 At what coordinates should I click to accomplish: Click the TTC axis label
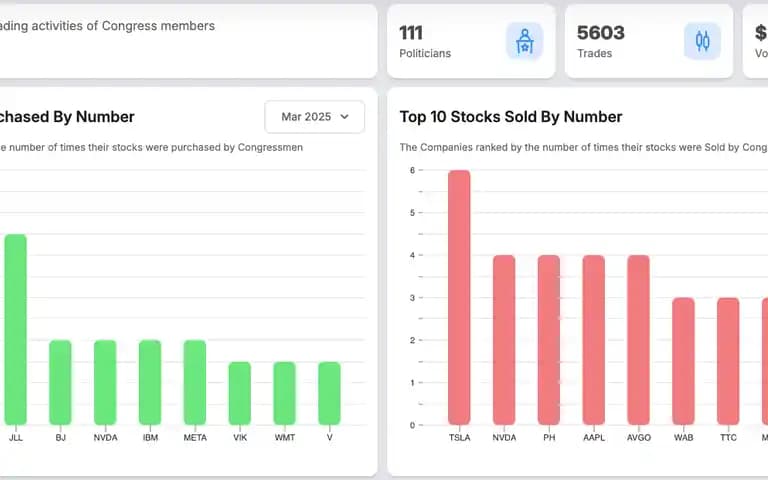click(728, 437)
